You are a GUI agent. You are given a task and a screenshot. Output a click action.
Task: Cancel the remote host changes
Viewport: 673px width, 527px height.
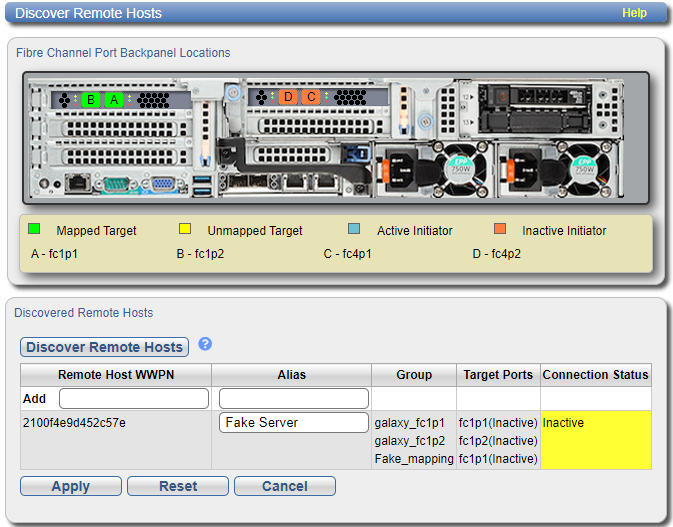tap(284, 486)
